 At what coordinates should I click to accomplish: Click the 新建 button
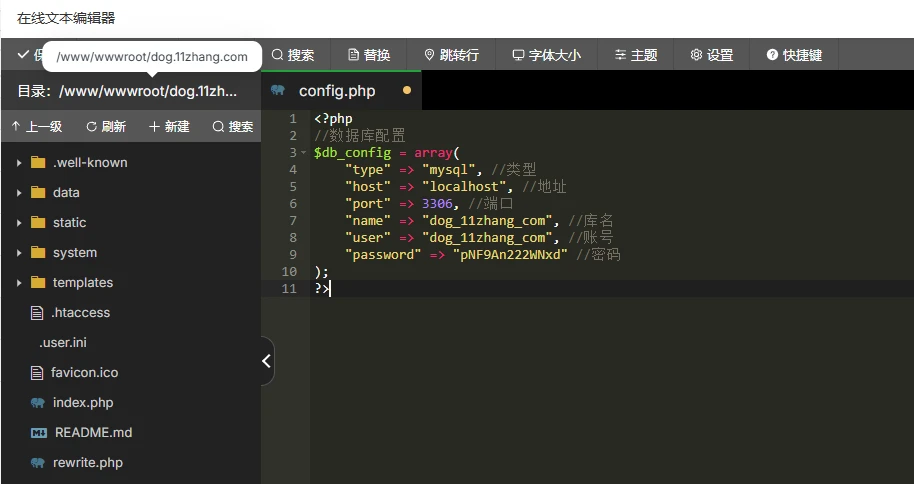pos(169,126)
